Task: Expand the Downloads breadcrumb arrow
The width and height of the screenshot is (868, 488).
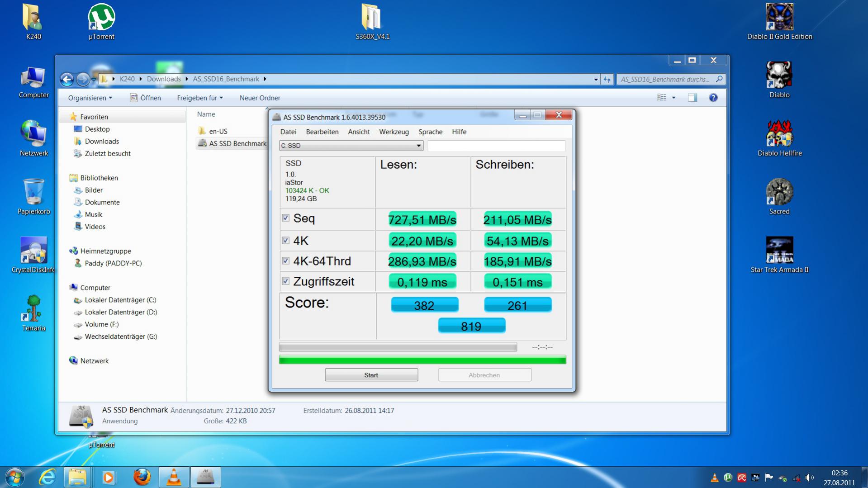Action: click(186, 79)
